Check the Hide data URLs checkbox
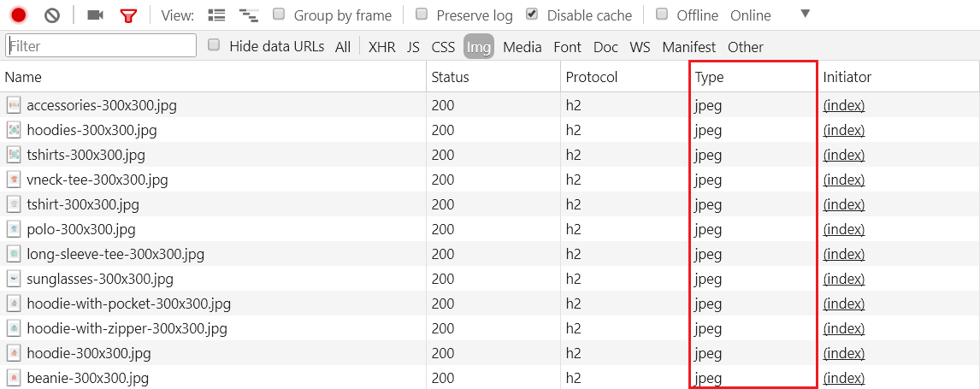Viewport: 980px width, 389px height. 214,44
